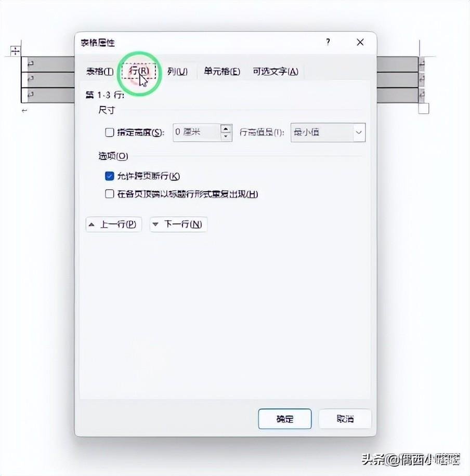Click the 确定 button
The height and width of the screenshot is (476, 470).
285,419
